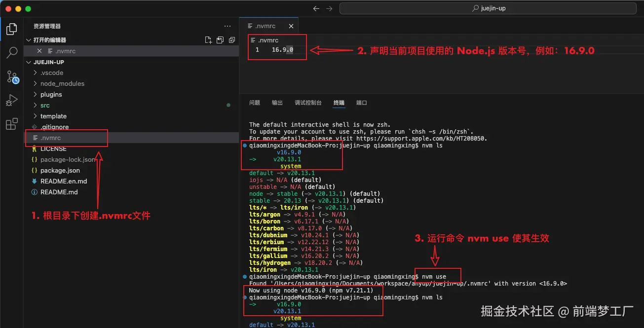The image size is (644, 328).
Task: Go forward using the title bar arrow
Action: click(329, 8)
